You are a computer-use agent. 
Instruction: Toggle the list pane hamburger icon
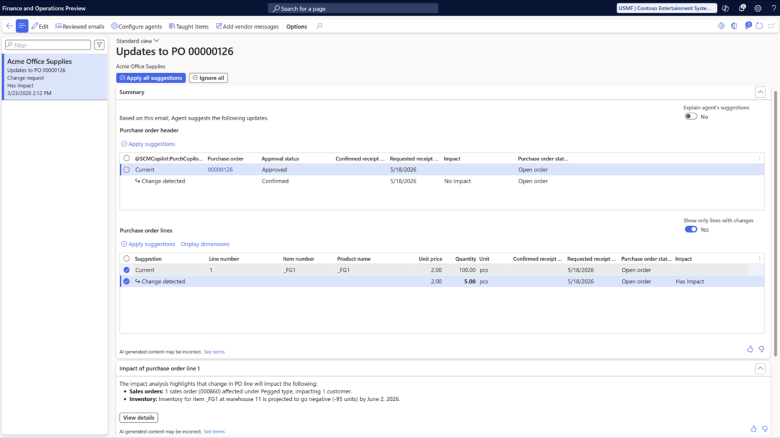point(22,26)
